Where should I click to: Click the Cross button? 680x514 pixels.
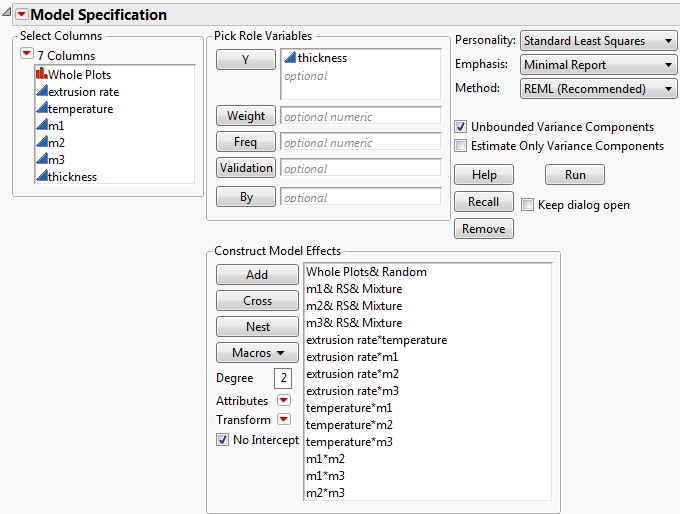click(257, 301)
